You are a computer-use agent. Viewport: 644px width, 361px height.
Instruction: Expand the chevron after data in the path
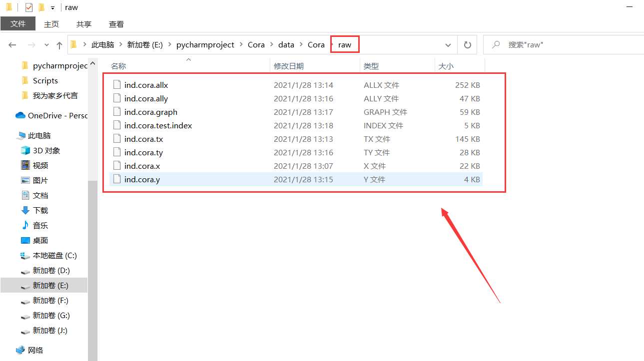pyautogui.click(x=301, y=45)
